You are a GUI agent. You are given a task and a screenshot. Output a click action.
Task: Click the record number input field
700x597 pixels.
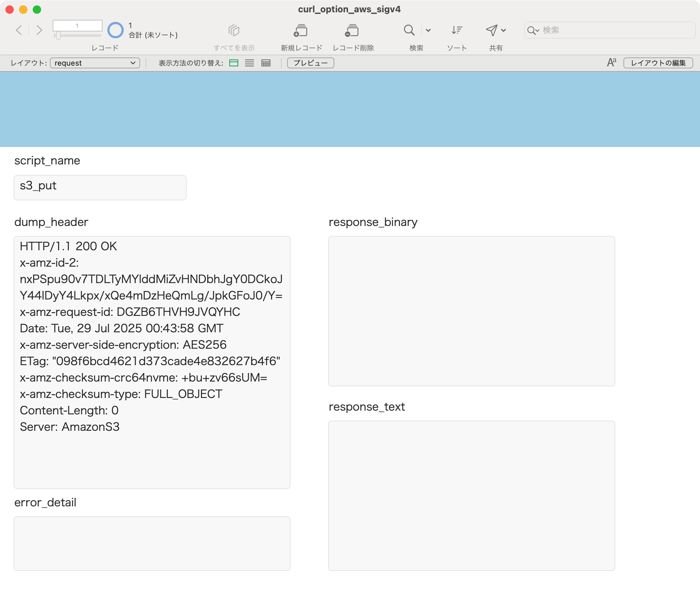[x=77, y=26]
